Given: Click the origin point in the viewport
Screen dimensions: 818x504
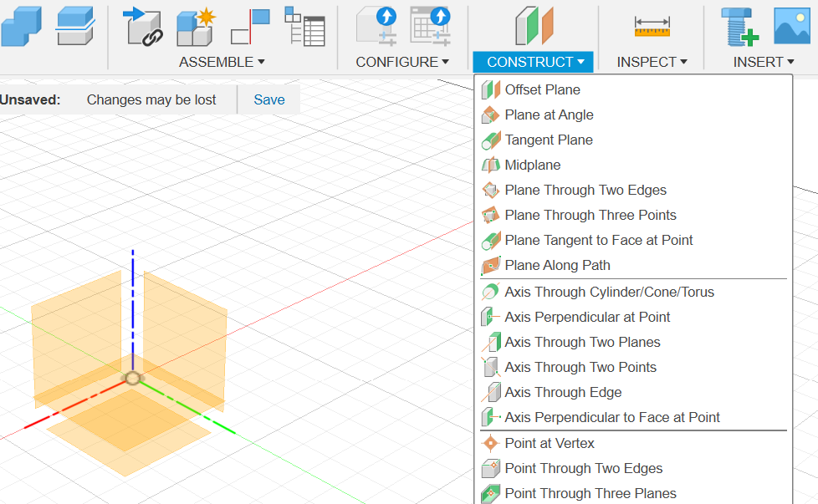Looking at the screenshot, I should [x=132, y=378].
